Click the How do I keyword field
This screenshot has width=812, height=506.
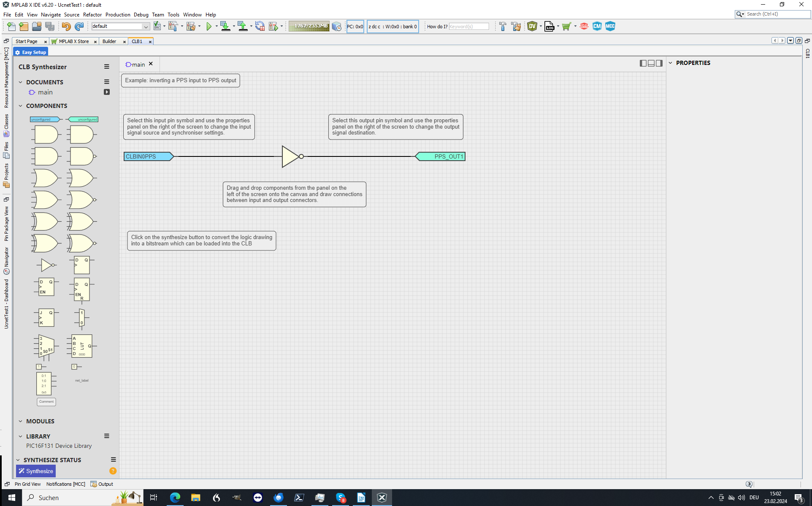pyautogui.click(x=469, y=27)
